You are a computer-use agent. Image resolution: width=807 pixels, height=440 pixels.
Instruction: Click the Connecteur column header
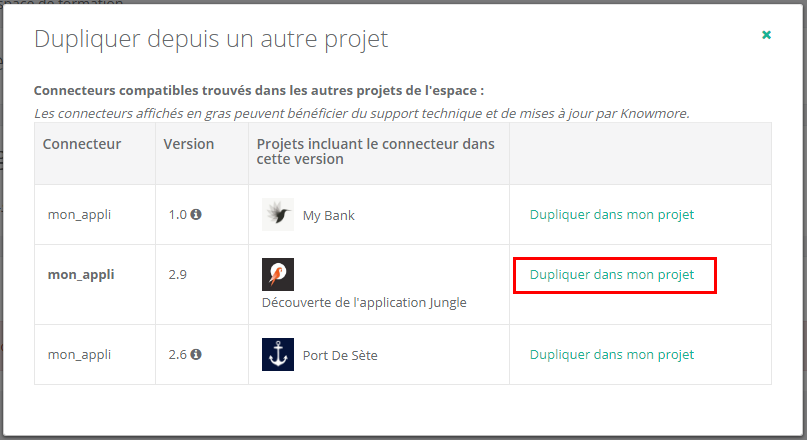[82, 144]
